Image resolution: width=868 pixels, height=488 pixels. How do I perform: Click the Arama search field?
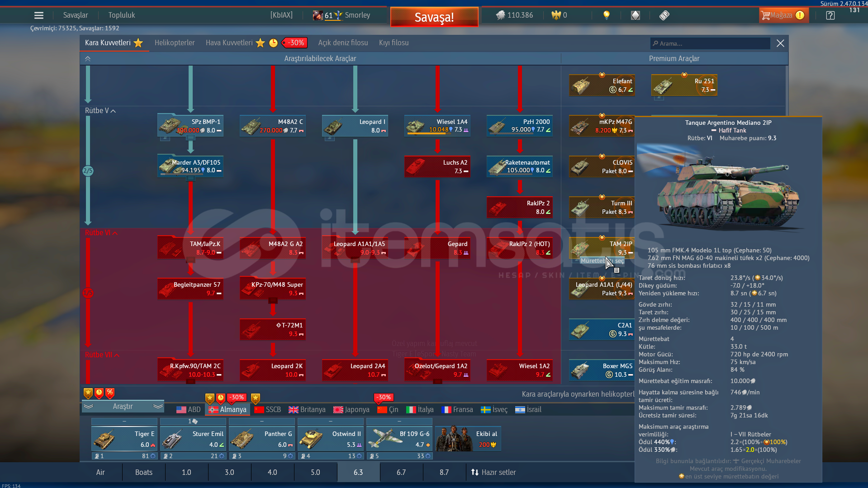710,43
